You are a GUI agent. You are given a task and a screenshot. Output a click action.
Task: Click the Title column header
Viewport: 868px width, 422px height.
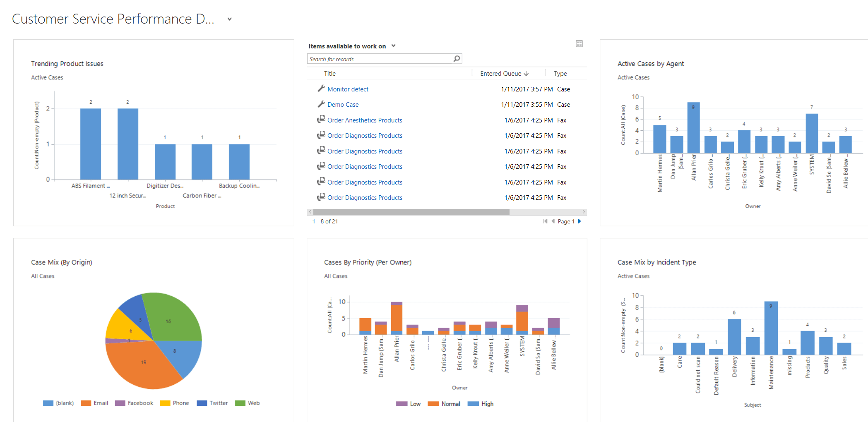[329, 74]
